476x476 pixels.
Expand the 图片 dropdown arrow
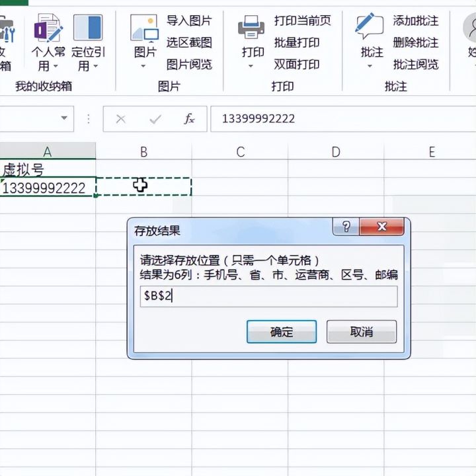tap(143, 66)
